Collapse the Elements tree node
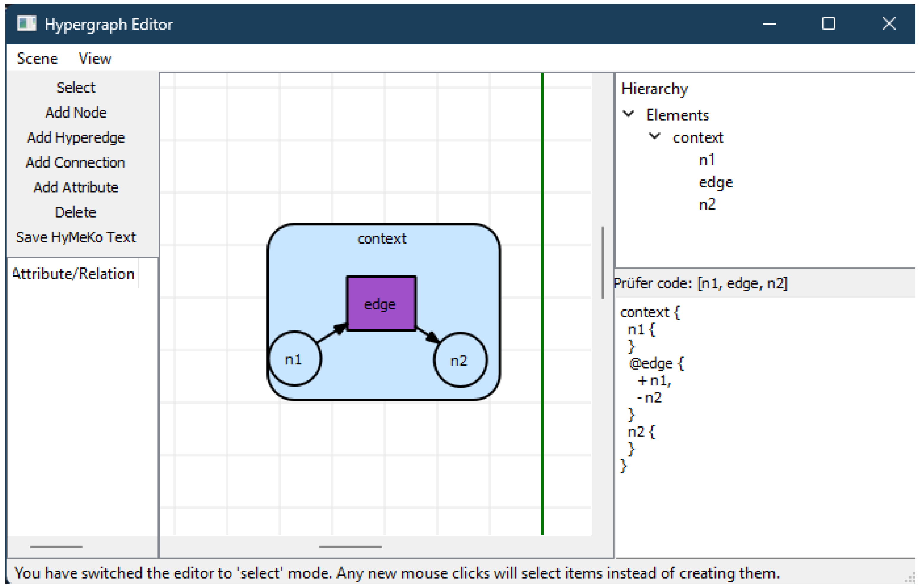Screen dimensions: 919x588 [x=629, y=114]
